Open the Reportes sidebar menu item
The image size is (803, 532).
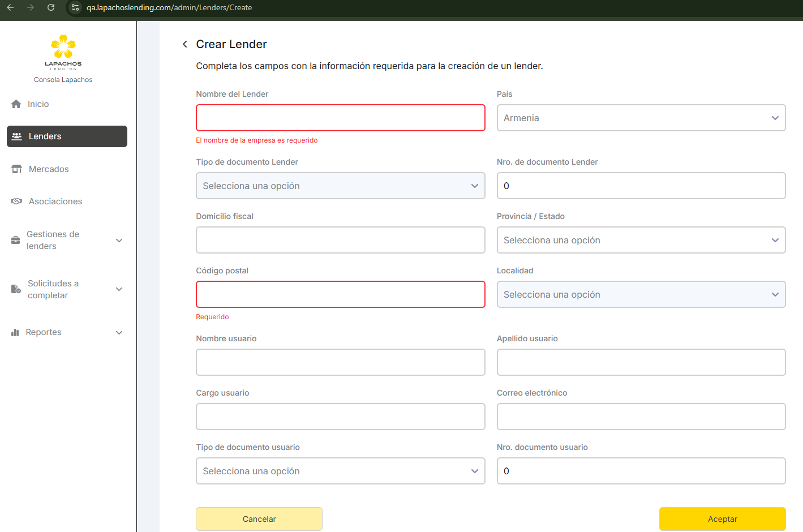pos(44,332)
